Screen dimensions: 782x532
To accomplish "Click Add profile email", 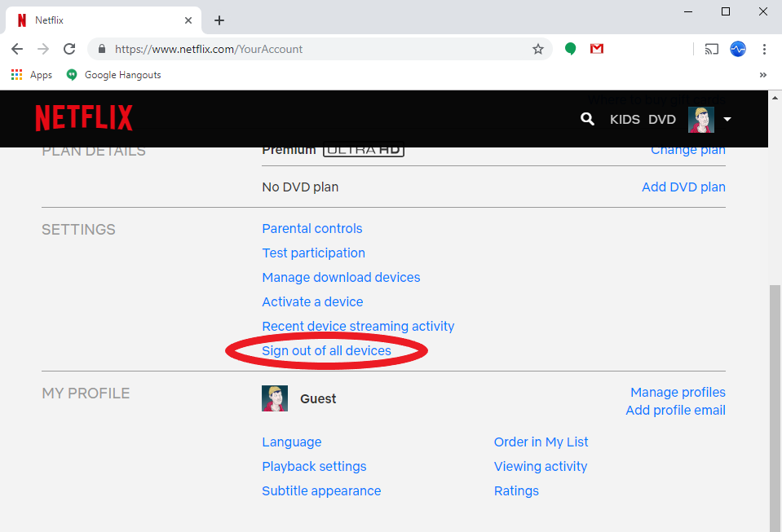I will 676,411.
